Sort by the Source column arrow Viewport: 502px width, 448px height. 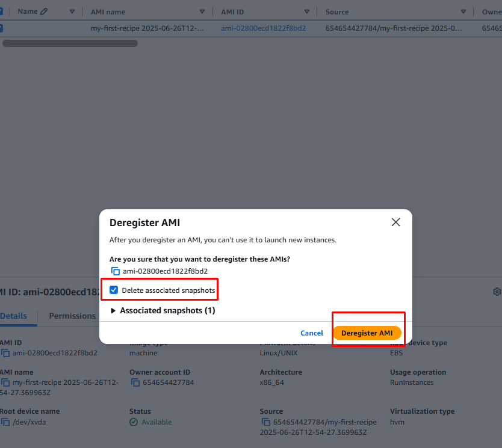click(x=463, y=11)
